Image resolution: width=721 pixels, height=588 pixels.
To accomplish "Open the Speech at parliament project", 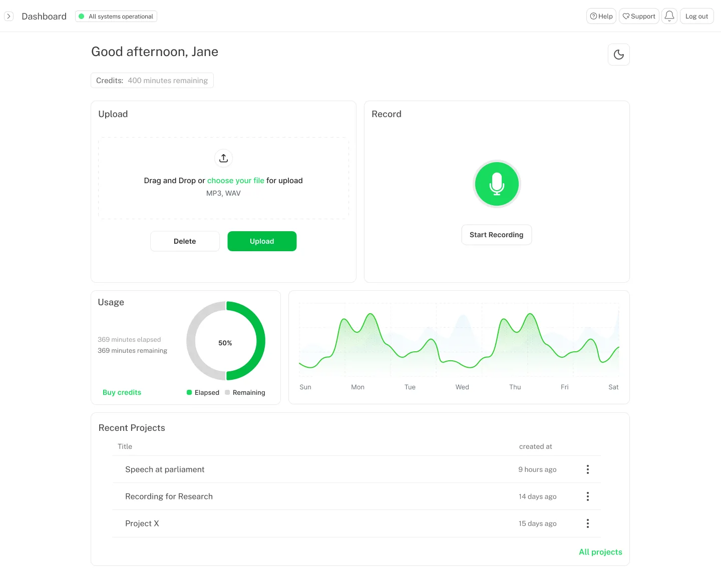I will (x=165, y=469).
